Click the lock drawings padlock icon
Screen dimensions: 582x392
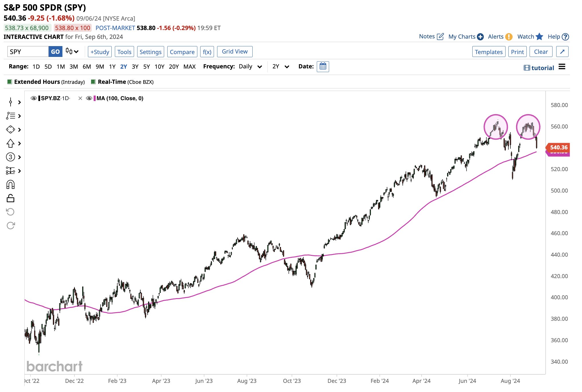pyautogui.click(x=11, y=198)
